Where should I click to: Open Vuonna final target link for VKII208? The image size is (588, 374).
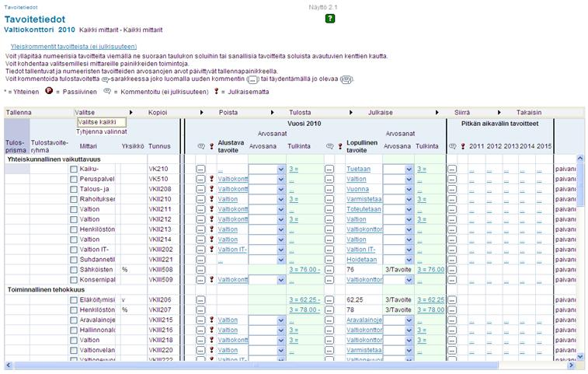pyautogui.click(x=358, y=189)
